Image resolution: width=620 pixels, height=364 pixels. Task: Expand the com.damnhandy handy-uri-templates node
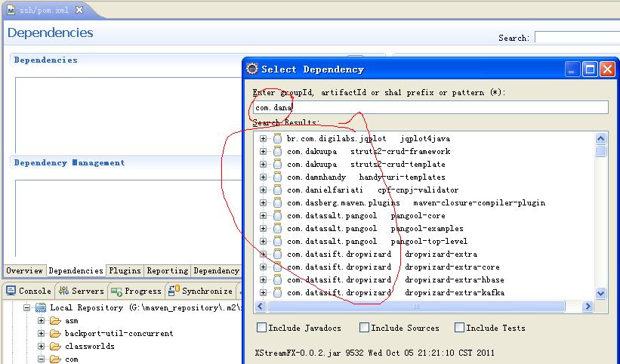(263, 177)
